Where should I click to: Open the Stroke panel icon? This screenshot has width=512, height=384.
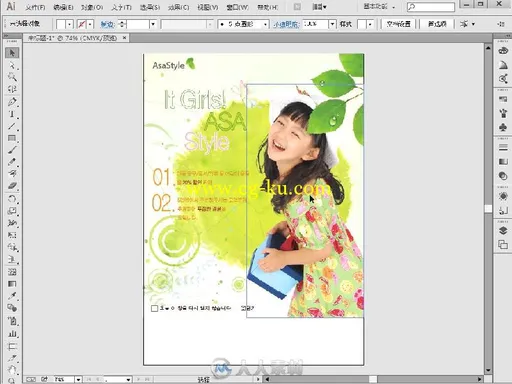click(503, 147)
